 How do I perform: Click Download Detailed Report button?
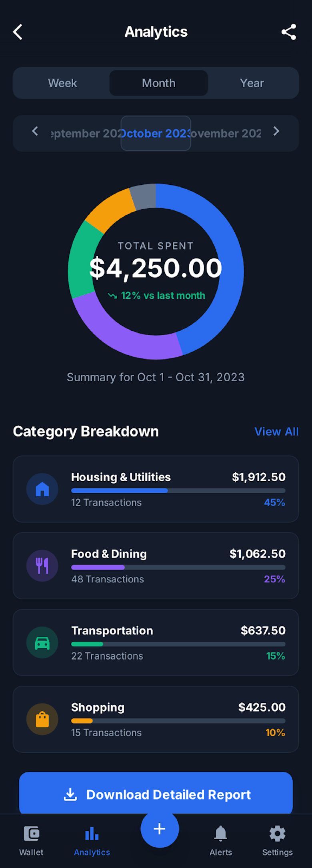[156, 794]
